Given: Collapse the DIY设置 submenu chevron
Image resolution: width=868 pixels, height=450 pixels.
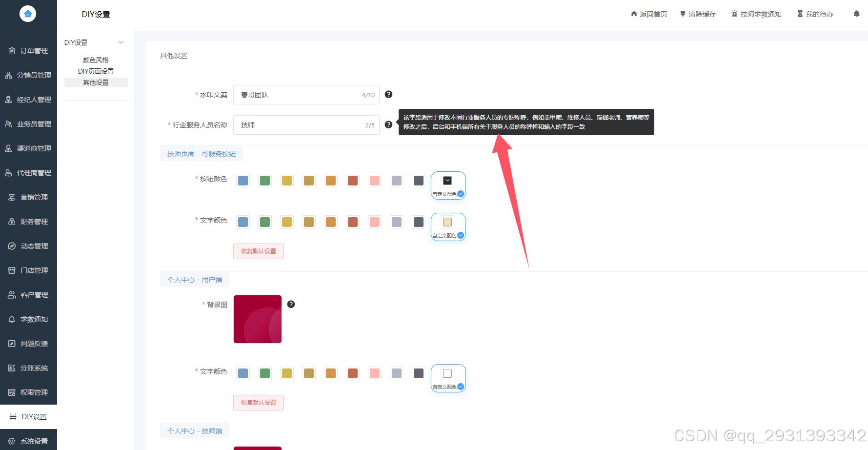Looking at the screenshot, I should [121, 42].
